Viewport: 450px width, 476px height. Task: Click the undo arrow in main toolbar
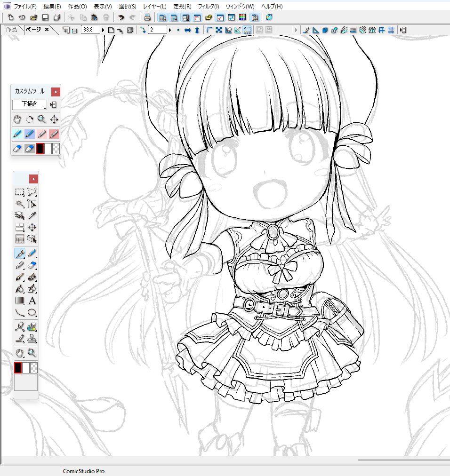(x=121, y=17)
